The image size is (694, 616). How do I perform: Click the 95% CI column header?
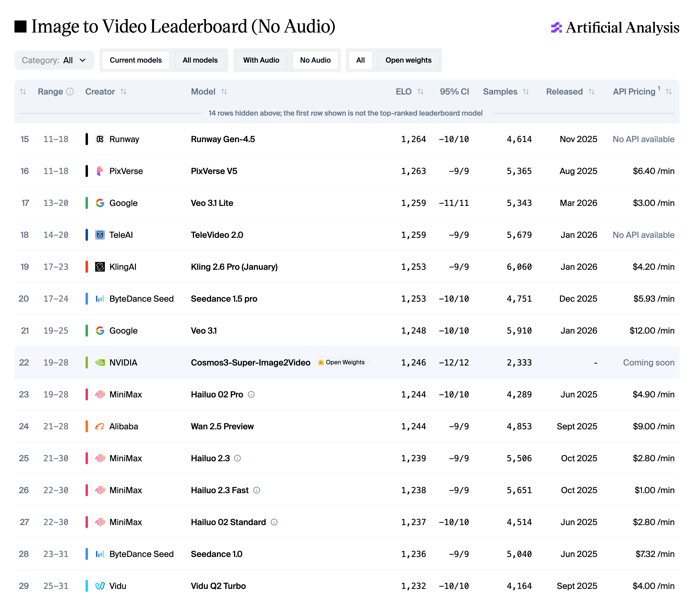click(x=454, y=92)
